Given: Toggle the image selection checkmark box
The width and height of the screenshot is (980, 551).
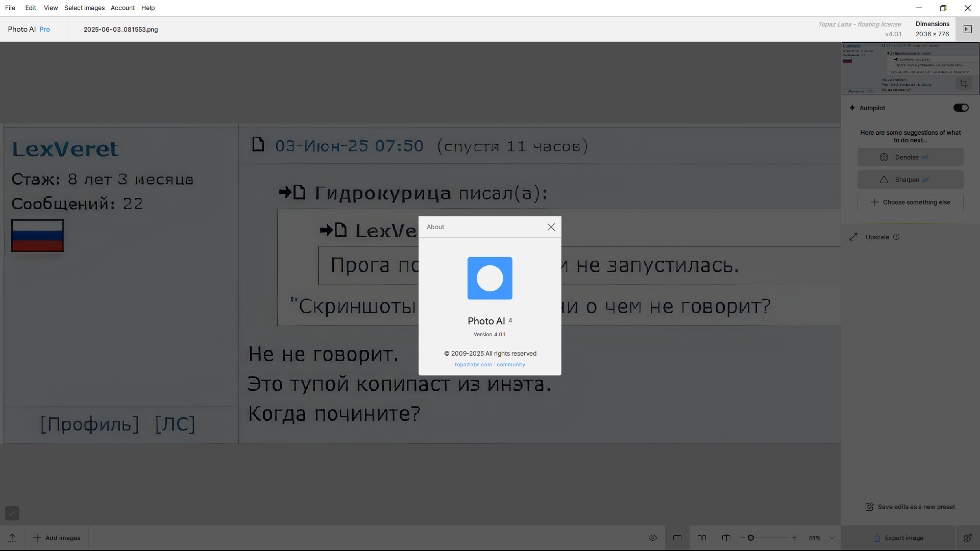Looking at the screenshot, I should pos(12,513).
